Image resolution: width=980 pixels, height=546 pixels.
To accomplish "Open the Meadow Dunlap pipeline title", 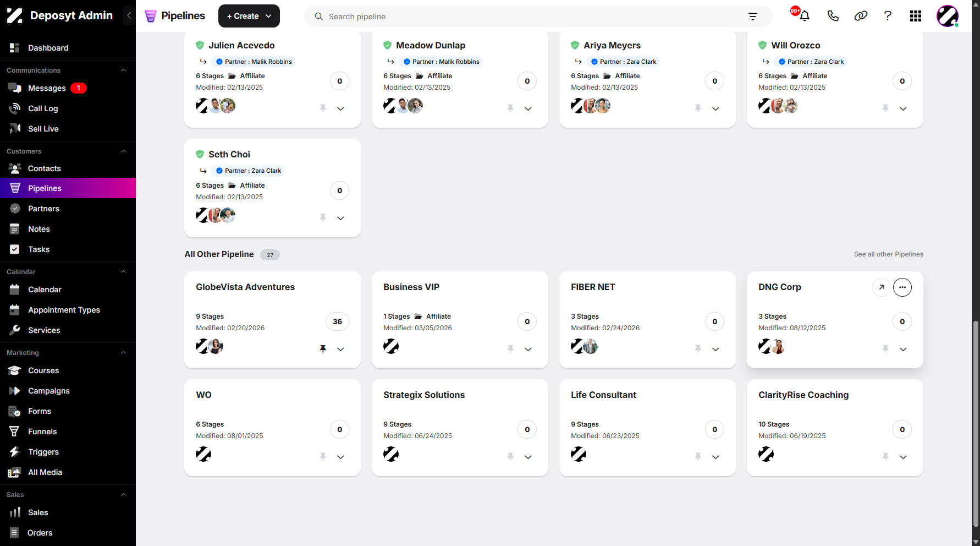I will (431, 45).
